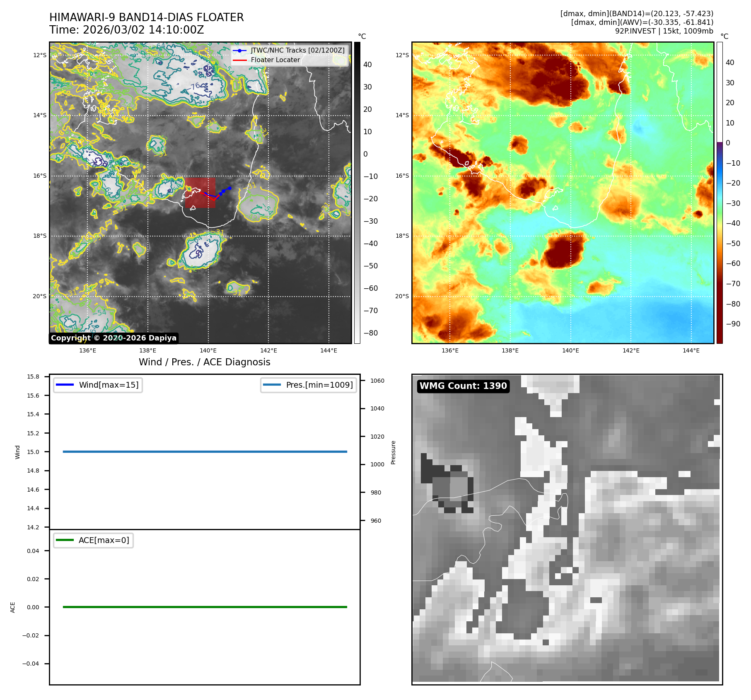Click the Floater Locater legend entry
The image size is (751, 700).
[275, 60]
